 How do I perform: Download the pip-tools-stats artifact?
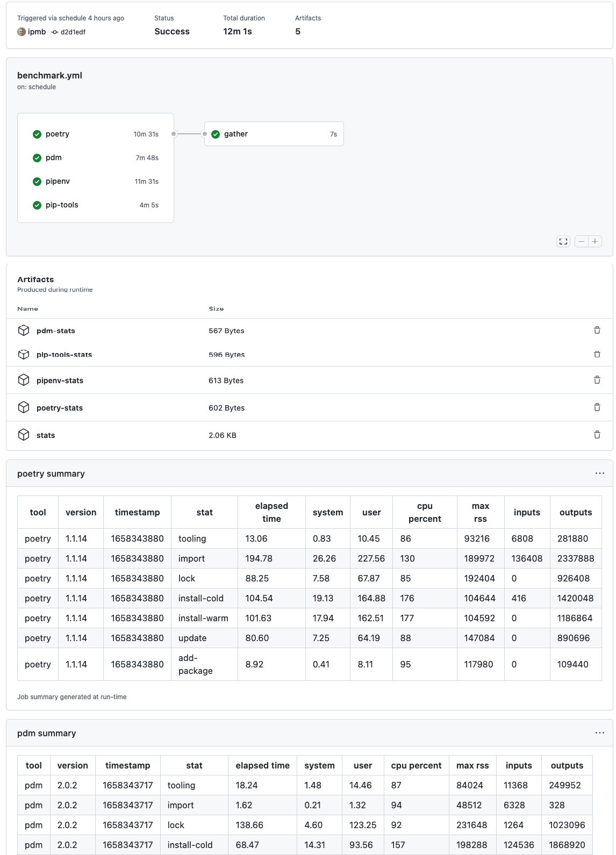point(65,355)
